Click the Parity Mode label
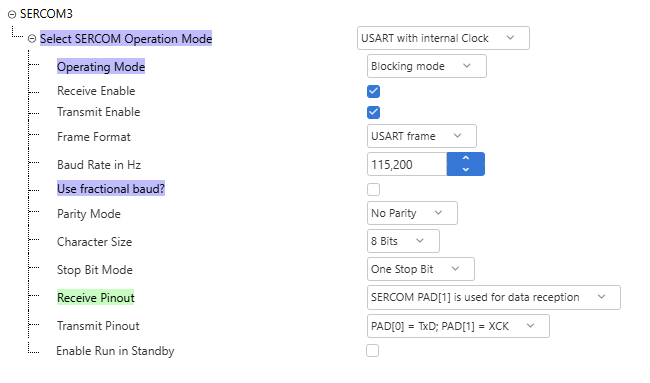650x383 pixels. point(89,214)
